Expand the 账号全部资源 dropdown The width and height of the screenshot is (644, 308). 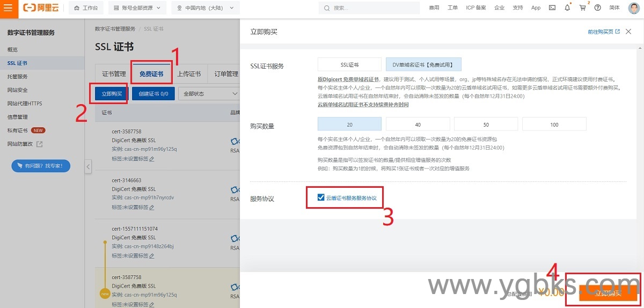[x=137, y=8]
